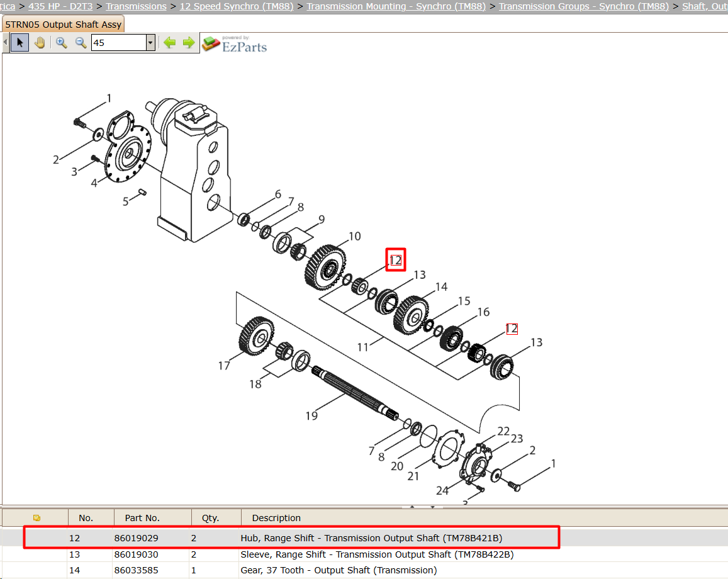Click callout 24 near the cover
Viewport: 728px width, 579px height.
pos(442,491)
